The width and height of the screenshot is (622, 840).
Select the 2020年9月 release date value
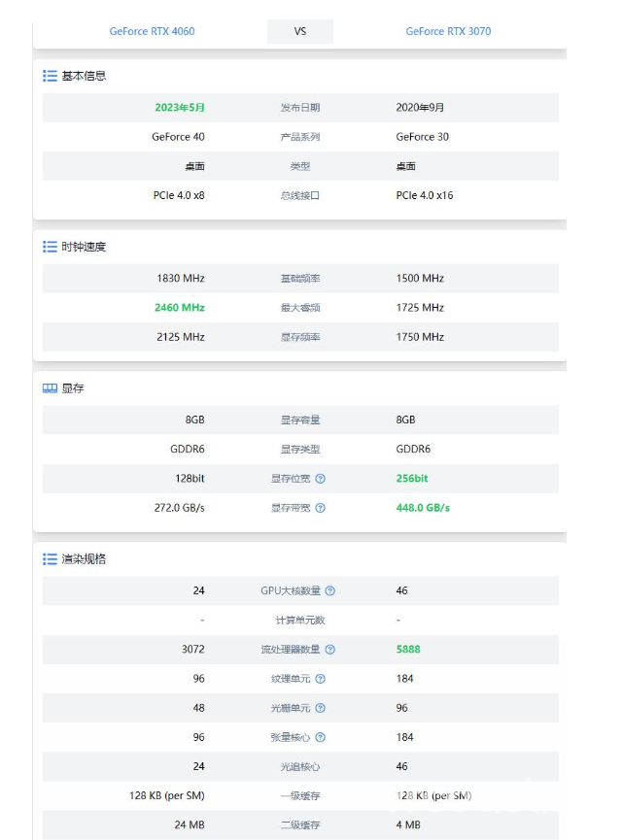point(420,107)
